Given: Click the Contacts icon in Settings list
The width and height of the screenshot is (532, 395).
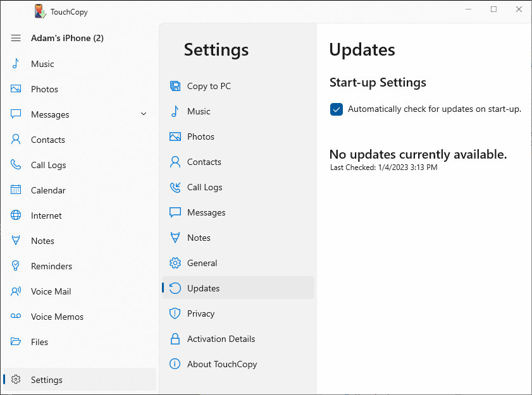Looking at the screenshot, I should click(x=175, y=162).
